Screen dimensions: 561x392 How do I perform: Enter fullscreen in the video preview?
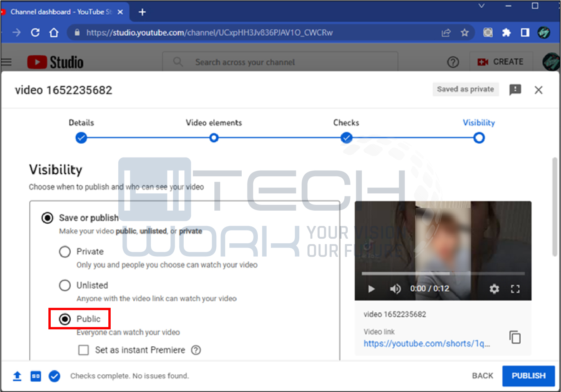[x=515, y=289]
